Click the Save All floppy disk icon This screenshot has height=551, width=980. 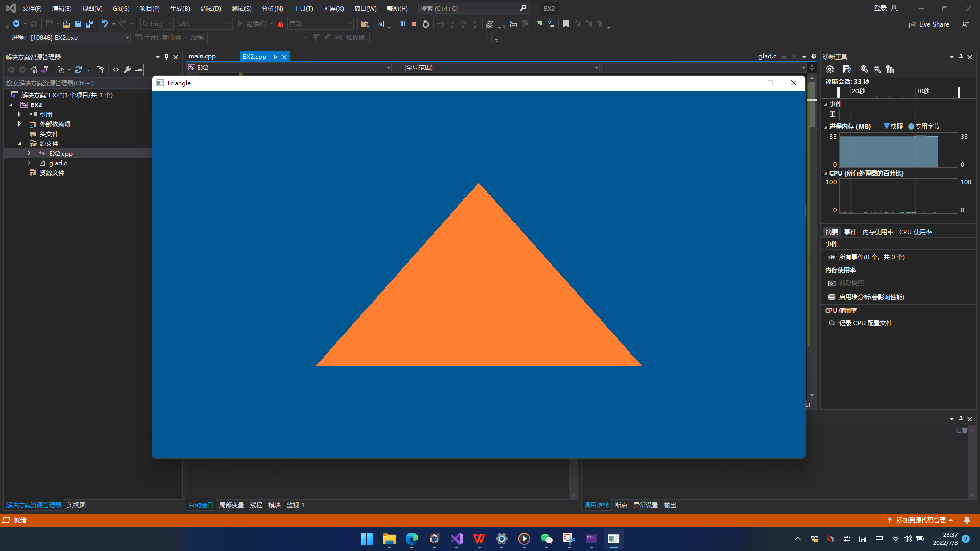[89, 24]
